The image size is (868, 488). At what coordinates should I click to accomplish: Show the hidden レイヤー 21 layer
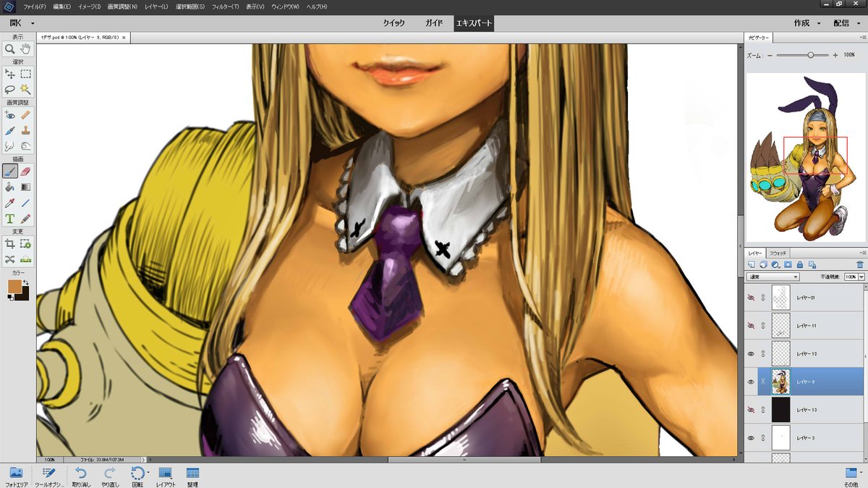751,298
